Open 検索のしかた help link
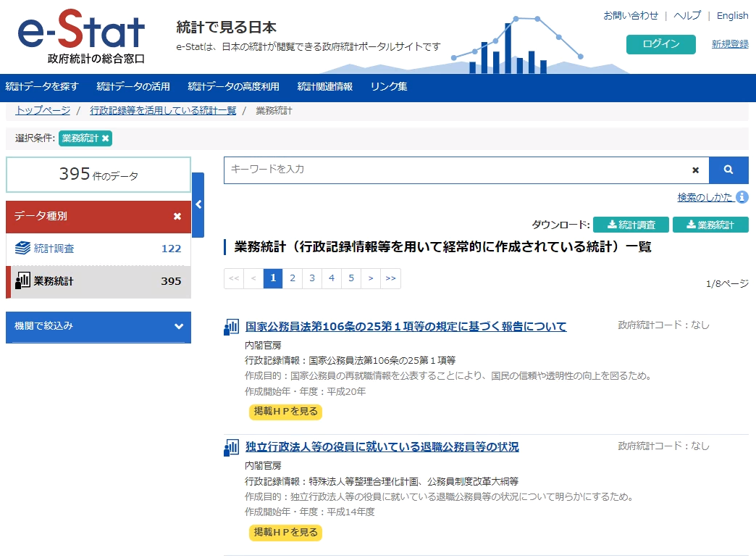This screenshot has width=756, height=558. click(705, 197)
